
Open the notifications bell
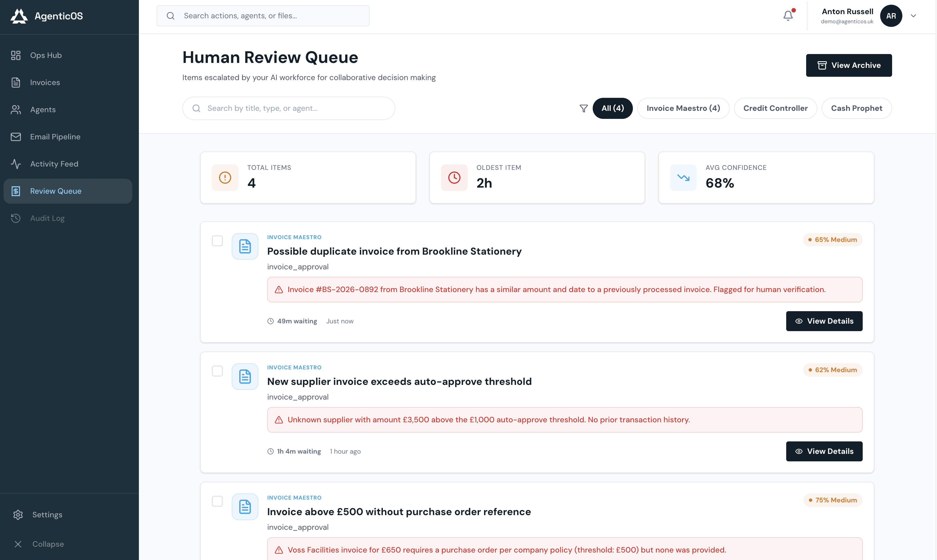click(788, 16)
